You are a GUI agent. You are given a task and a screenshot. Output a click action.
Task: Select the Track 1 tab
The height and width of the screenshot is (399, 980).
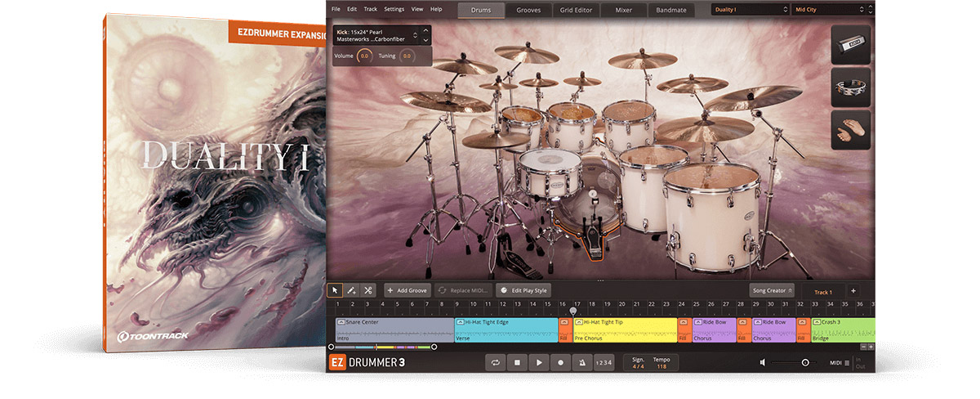coord(823,292)
